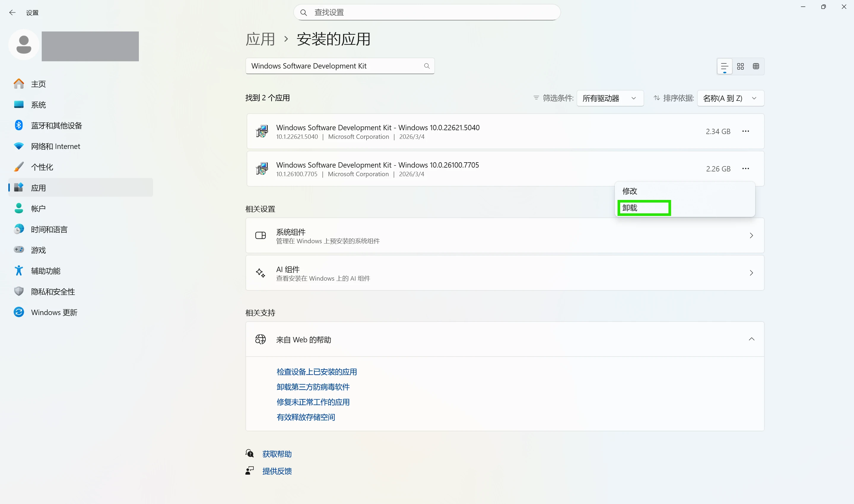
Task: Open 检查设备上已安装的应用 link
Action: tap(317, 372)
